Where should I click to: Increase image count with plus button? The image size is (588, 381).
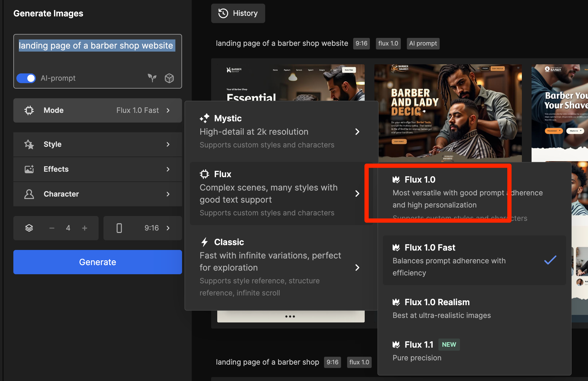coord(85,228)
